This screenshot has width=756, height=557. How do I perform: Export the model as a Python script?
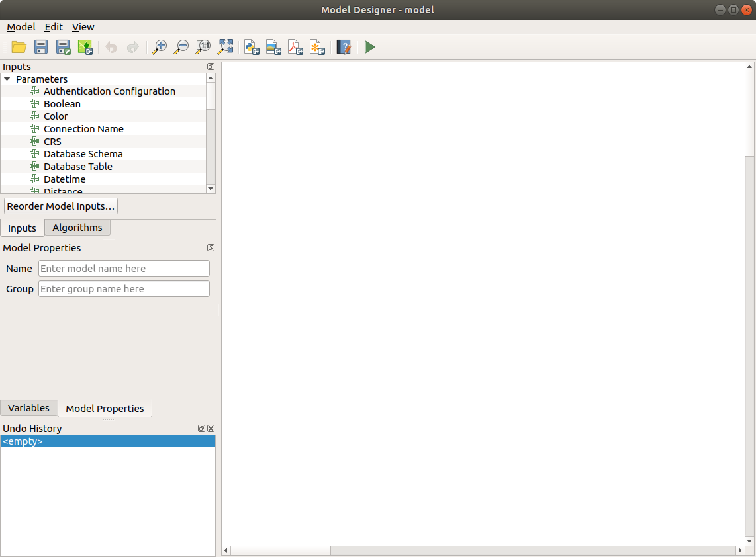coord(252,47)
